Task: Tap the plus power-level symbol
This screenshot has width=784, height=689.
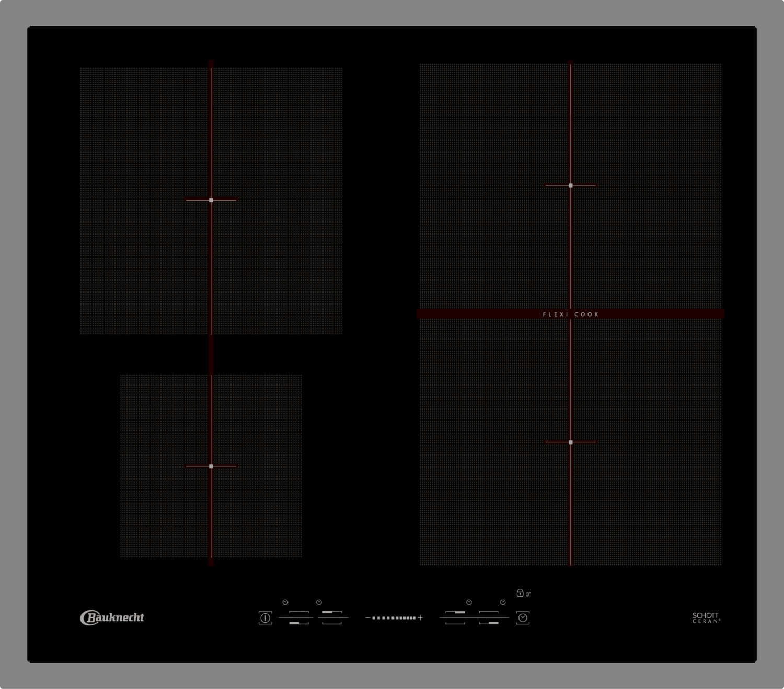Action: tap(420, 618)
